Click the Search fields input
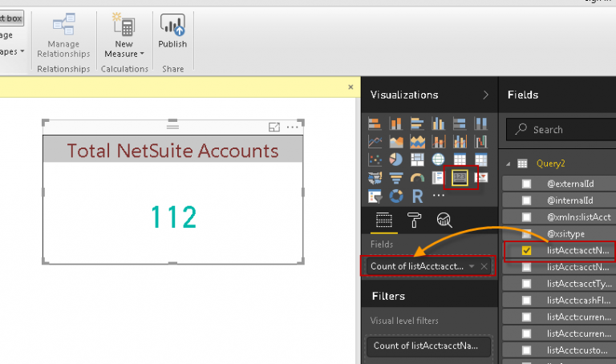Screen dimensions: 616x364 pyautogui.click(x=561, y=130)
